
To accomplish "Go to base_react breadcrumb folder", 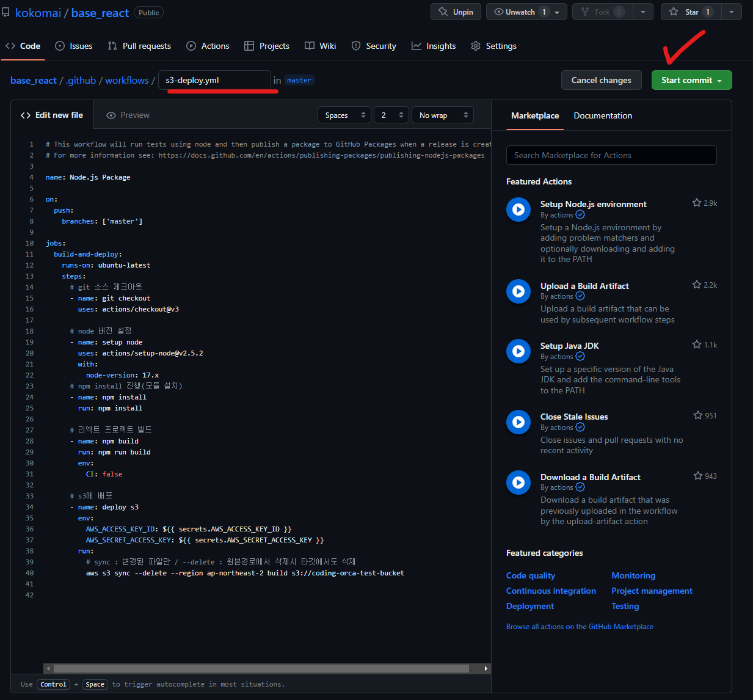I will 34,80.
